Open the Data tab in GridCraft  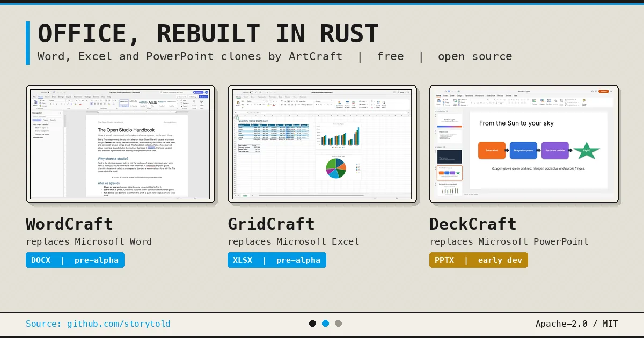pos(280,97)
